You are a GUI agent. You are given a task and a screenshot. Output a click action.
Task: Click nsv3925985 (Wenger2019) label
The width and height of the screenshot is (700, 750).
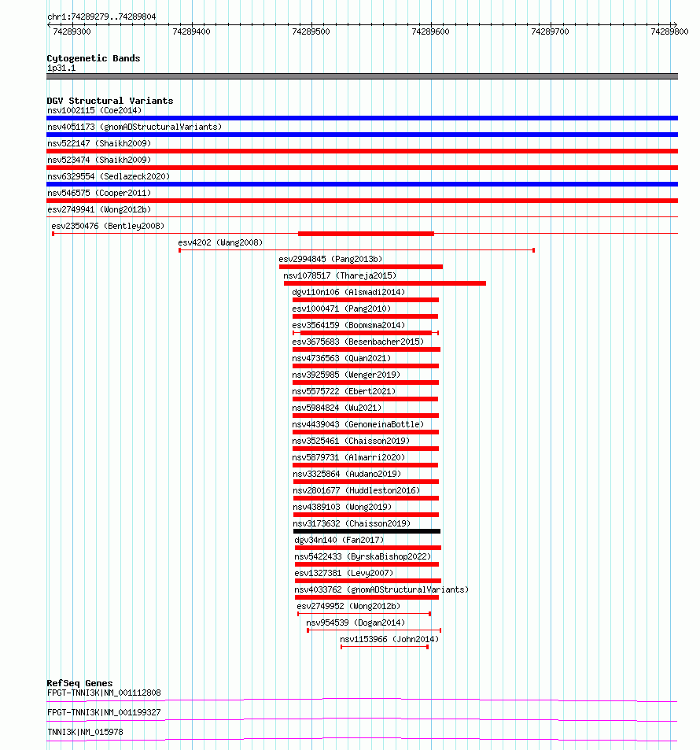(x=346, y=375)
